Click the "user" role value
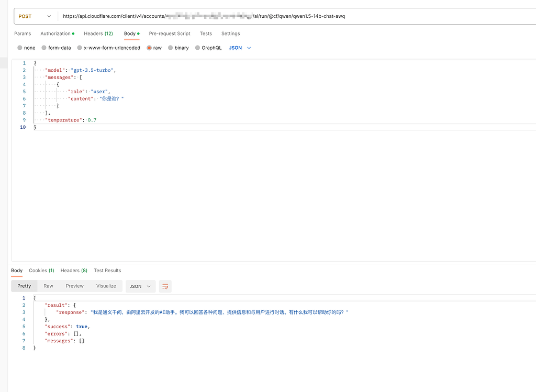536x392 pixels. click(99, 92)
